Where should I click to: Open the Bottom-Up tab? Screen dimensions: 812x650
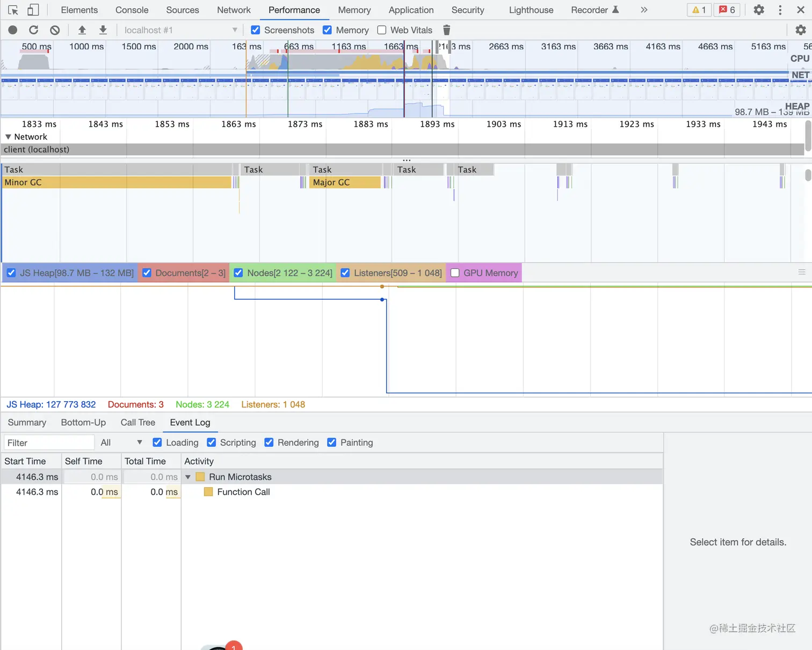pos(83,423)
